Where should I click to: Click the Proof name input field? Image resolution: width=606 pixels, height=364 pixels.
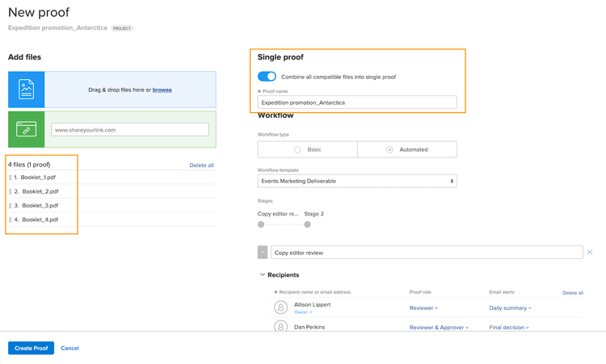357,103
